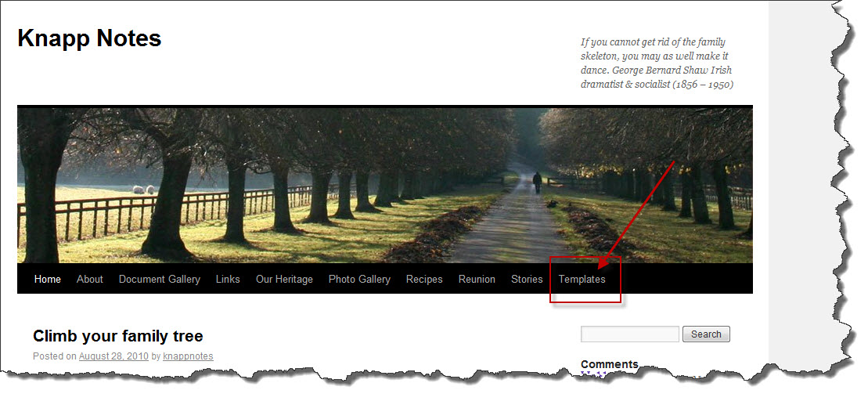Select Links in the navigation bar
The image size is (868, 401).
[228, 279]
